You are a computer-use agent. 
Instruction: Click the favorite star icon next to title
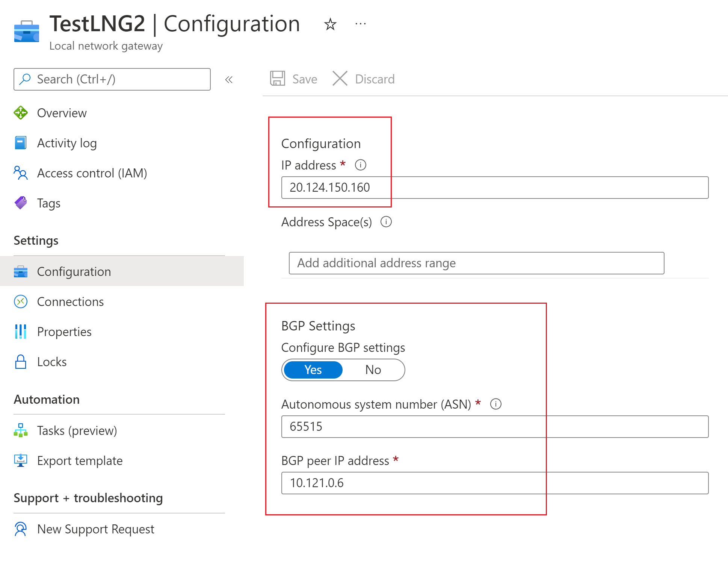pos(330,24)
